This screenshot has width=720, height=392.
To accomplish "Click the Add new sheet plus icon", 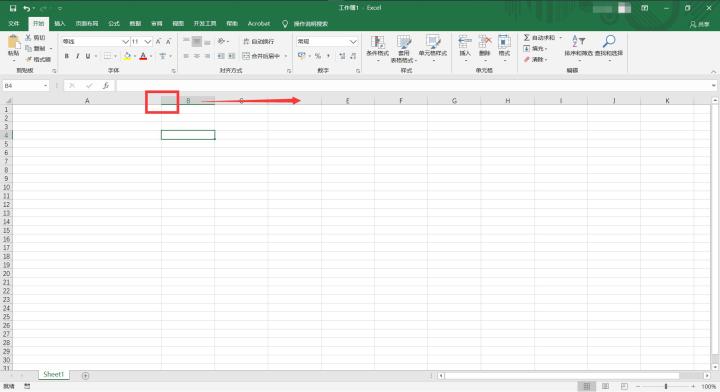I will (x=85, y=375).
